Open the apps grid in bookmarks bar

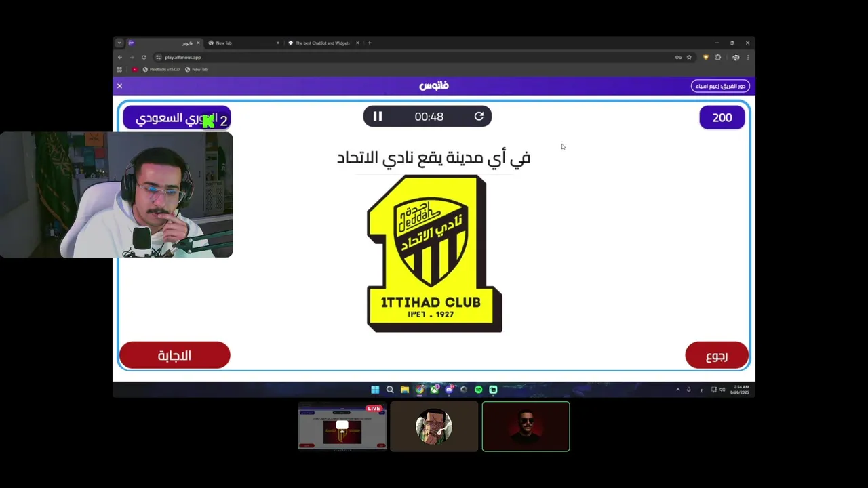click(x=119, y=69)
